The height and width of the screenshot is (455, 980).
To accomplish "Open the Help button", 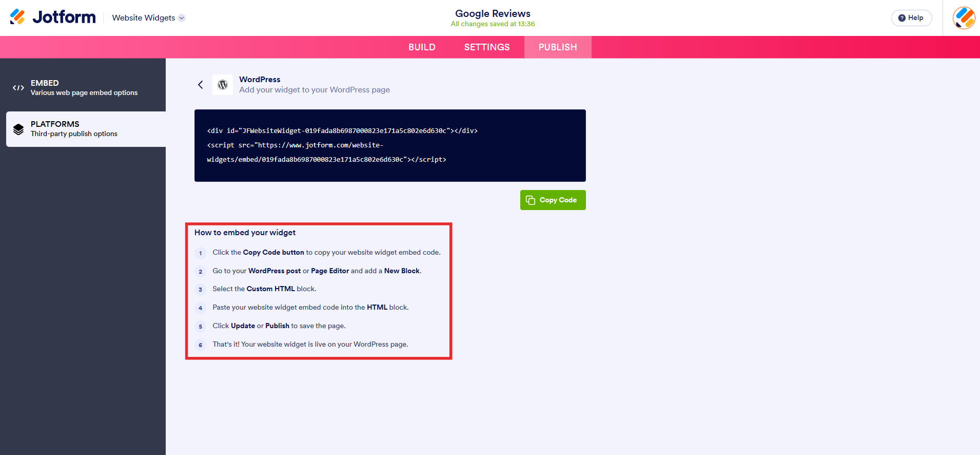I will (x=911, y=18).
